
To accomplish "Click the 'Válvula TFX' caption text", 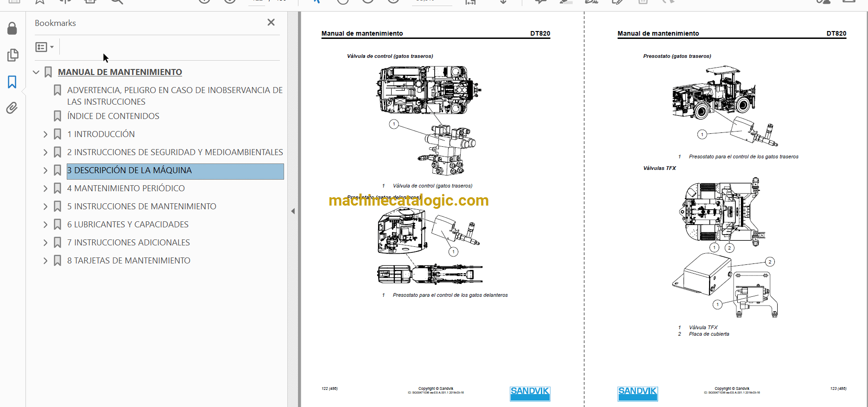I will click(x=703, y=327).
